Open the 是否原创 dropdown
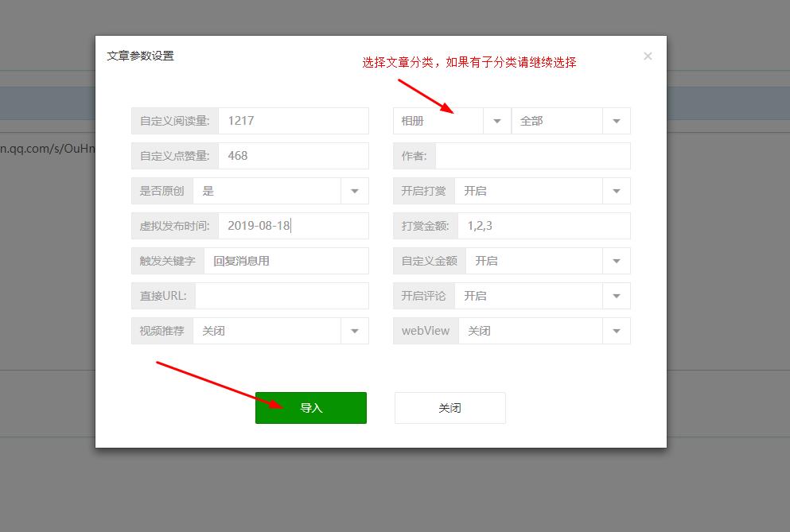Screen dimensions: 790x532 281,191
